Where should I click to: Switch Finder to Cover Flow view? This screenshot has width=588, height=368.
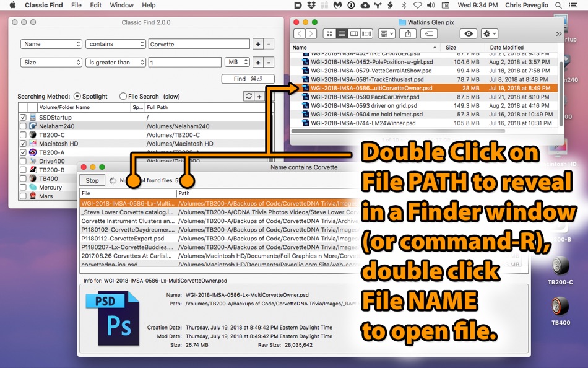366,34
